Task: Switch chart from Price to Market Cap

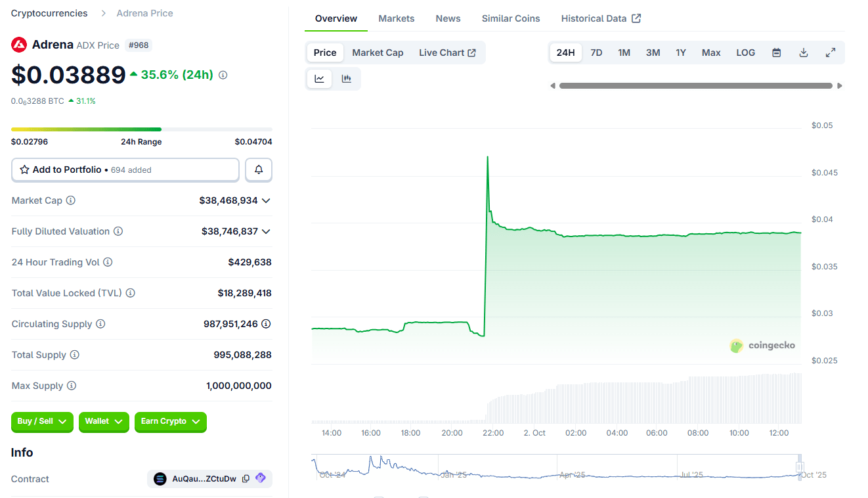Action: pos(378,52)
